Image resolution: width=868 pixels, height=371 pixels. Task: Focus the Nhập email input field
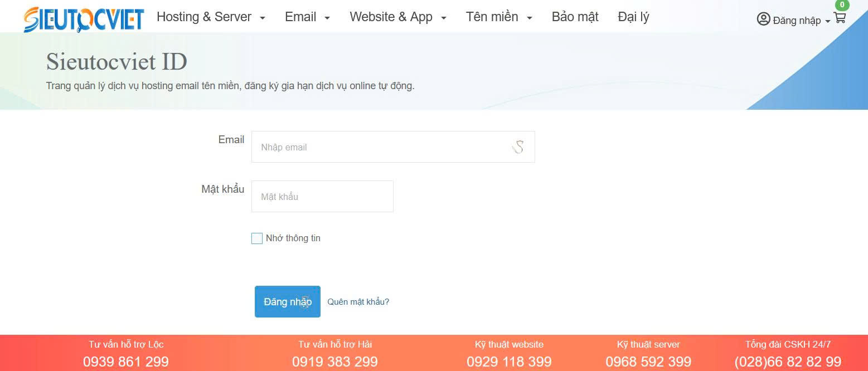pyautogui.click(x=393, y=147)
